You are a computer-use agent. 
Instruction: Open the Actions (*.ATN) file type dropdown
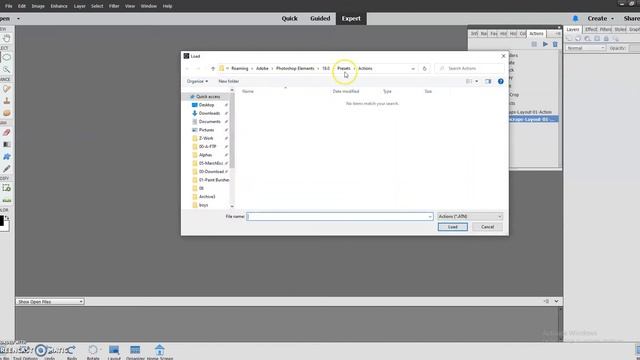(x=470, y=216)
